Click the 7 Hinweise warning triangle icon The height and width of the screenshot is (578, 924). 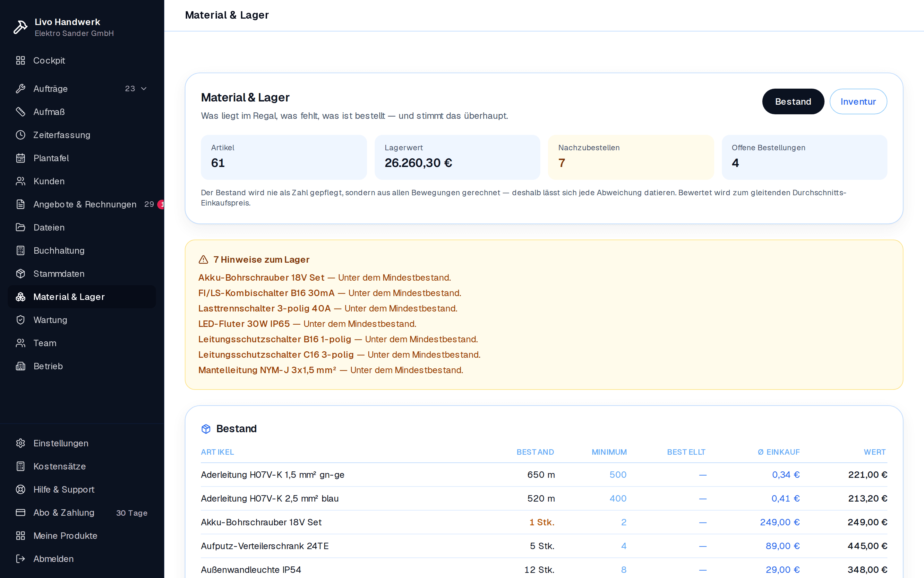click(x=203, y=259)
